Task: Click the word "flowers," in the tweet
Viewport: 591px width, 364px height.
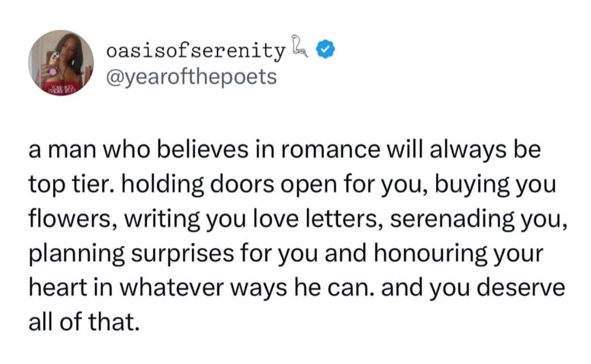Action: (x=73, y=219)
